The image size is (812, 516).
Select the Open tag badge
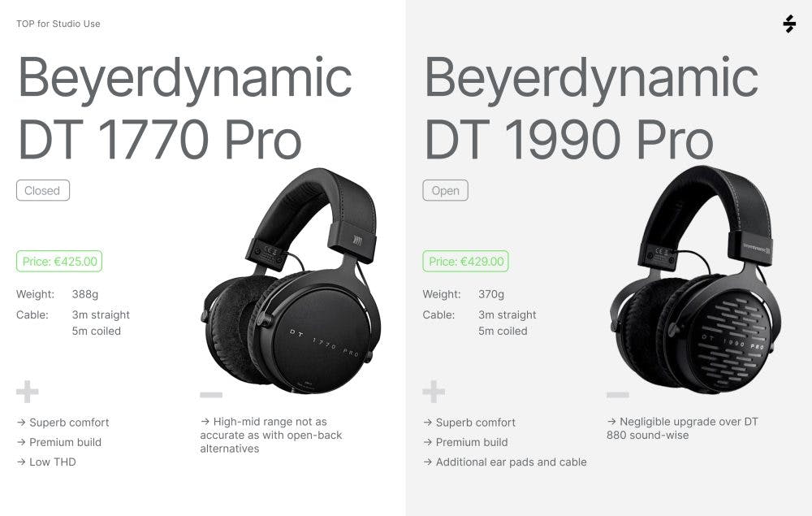click(x=445, y=190)
